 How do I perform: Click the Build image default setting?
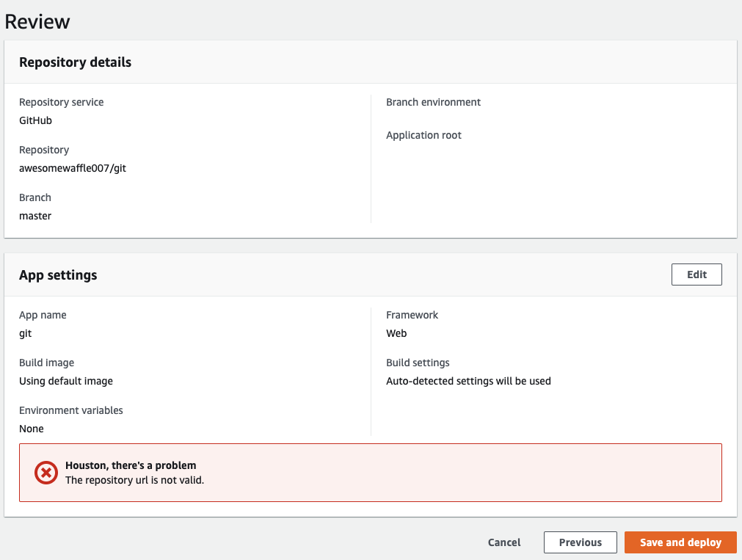[x=65, y=381]
